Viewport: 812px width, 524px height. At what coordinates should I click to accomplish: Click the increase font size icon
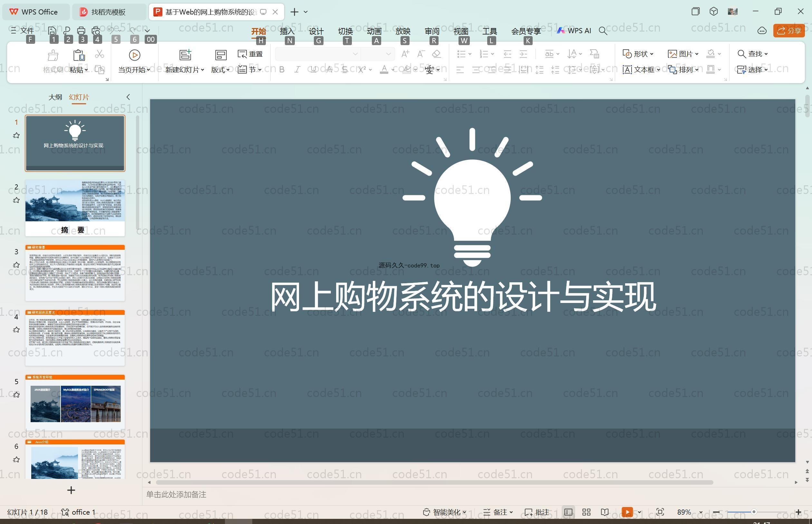pos(405,54)
